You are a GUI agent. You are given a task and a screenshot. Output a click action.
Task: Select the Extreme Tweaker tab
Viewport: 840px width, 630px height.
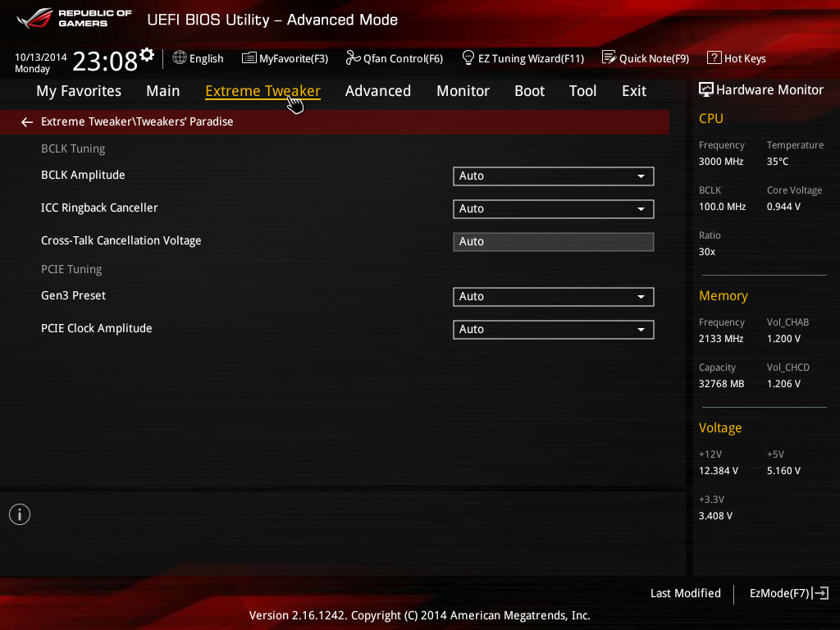click(x=263, y=91)
